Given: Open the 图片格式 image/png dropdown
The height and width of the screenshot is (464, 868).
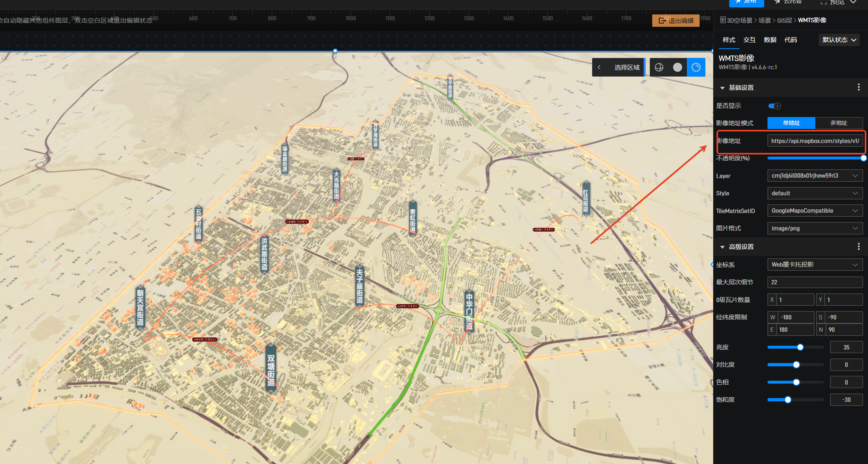Looking at the screenshot, I should pos(814,228).
